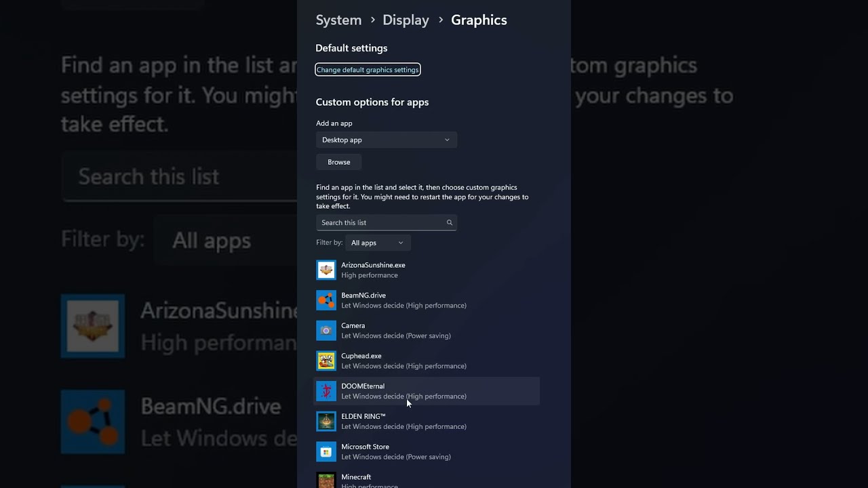The image size is (868, 488).
Task: Click the ELDEN RING app icon
Action: point(326,422)
